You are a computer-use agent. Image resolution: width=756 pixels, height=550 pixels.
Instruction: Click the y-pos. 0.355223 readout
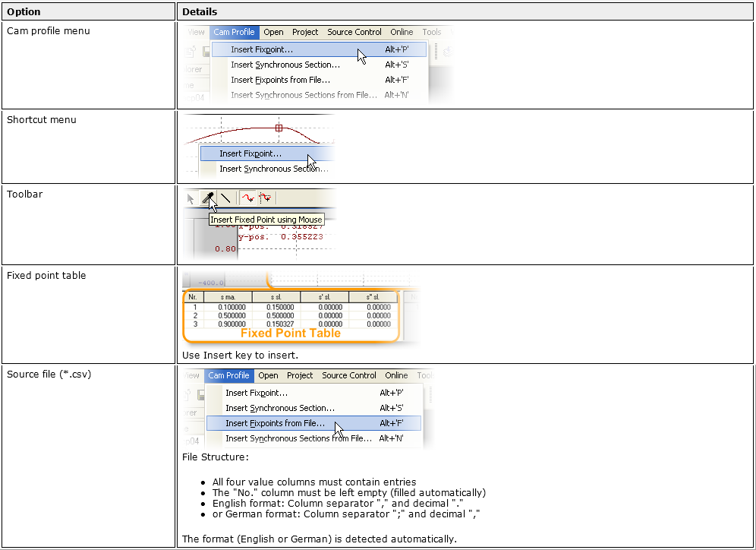coord(281,237)
